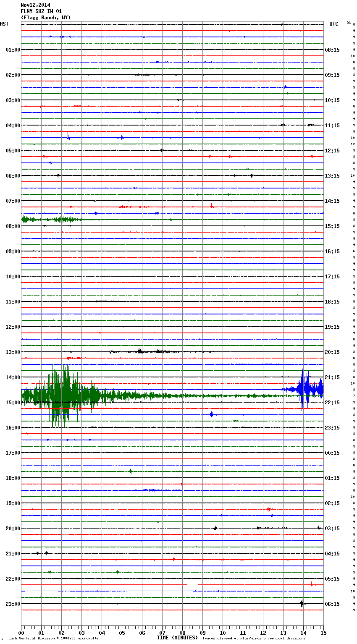Click x-axis minute label 10

pos(223,633)
